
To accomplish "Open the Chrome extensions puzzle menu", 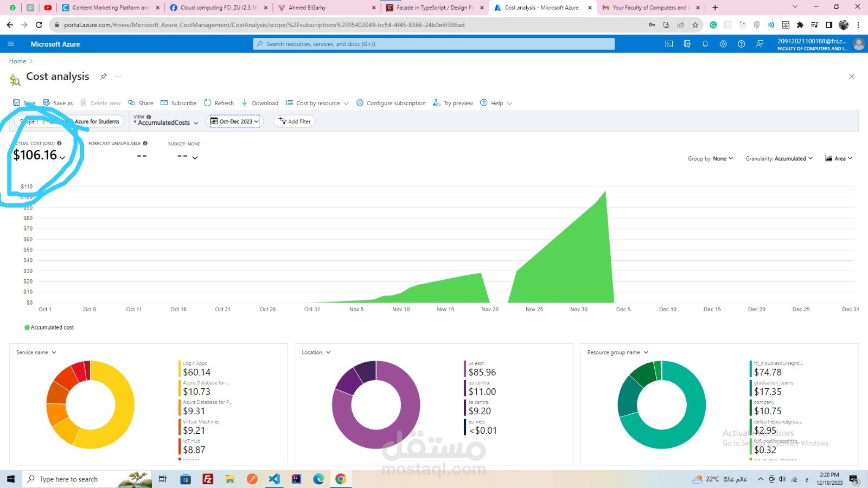I will point(800,25).
